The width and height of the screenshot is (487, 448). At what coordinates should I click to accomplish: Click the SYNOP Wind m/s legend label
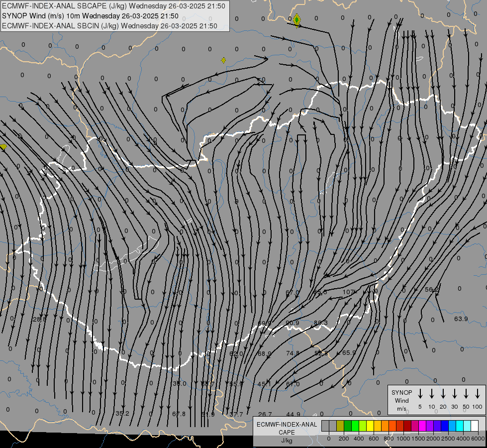click(x=401, y=400)
